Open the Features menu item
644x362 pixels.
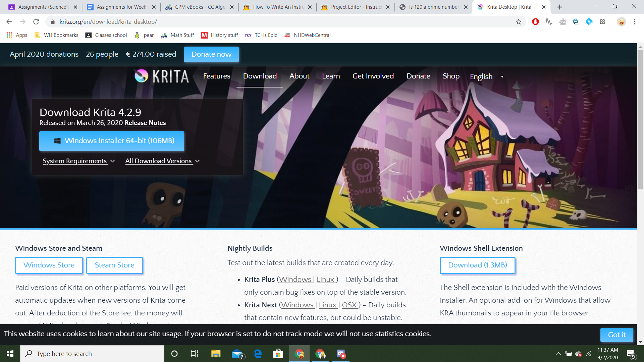[x=216, y=76]
